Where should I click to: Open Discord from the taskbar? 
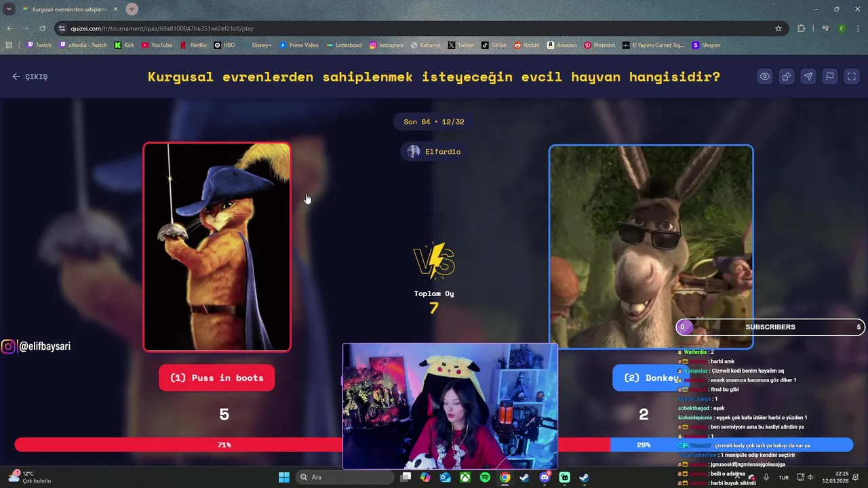545,477
